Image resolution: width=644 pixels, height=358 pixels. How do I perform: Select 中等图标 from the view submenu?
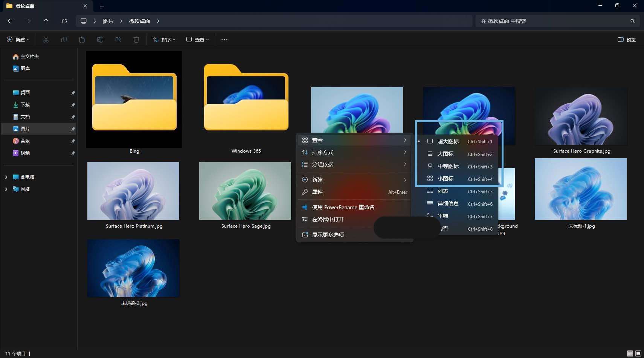tap(448, 166)
